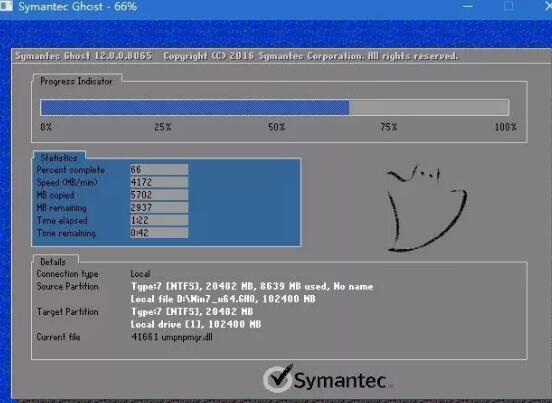Click the Symantec Ghost window title icon

point(6,6)
